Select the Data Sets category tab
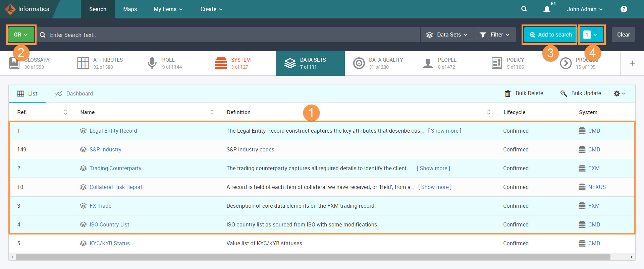 (310, 63)
